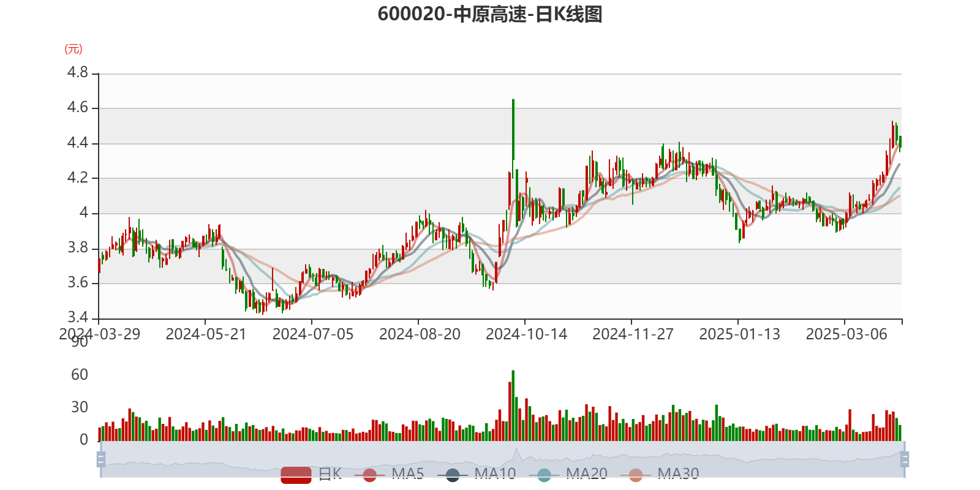Click the right handle of the zoom slider
This screenshot has width=980, height=490.
pyautogui.click(x=905, y=459)
